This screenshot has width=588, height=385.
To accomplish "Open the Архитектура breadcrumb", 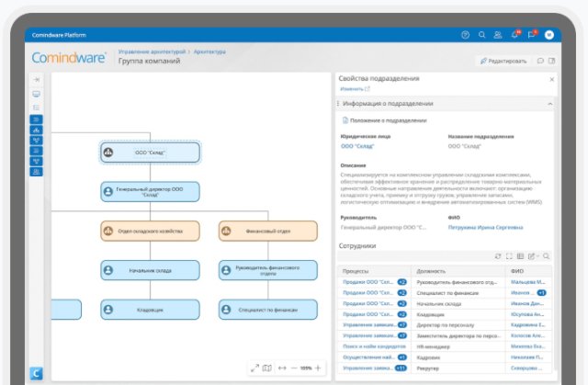I will (x=209, y=51).
